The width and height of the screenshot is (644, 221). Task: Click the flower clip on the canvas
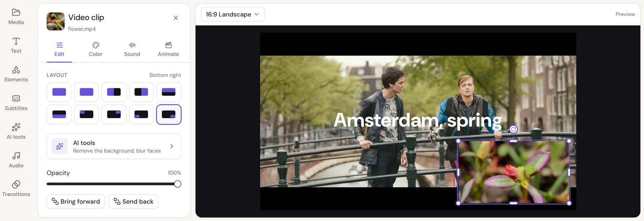(514, 172)
